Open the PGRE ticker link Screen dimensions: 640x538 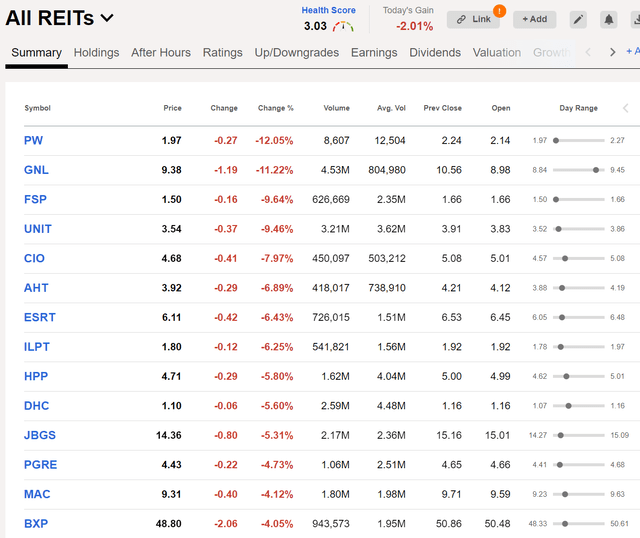[x=40, y=465]
